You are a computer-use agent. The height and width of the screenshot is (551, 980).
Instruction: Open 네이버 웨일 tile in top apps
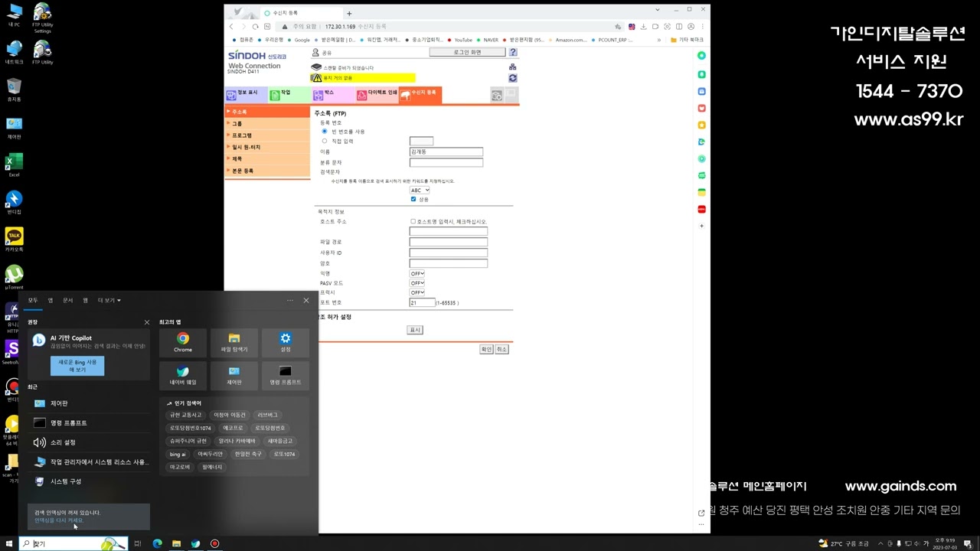(x=183, y=375)
